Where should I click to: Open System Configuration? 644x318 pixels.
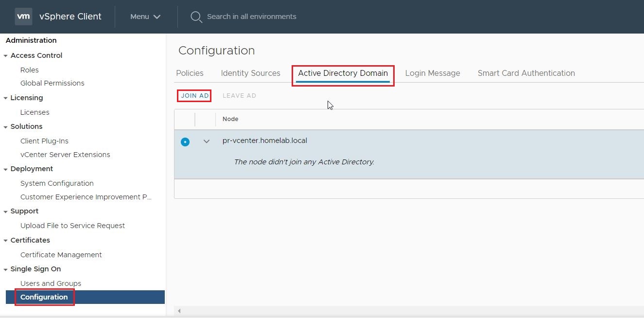coord(57,183)
